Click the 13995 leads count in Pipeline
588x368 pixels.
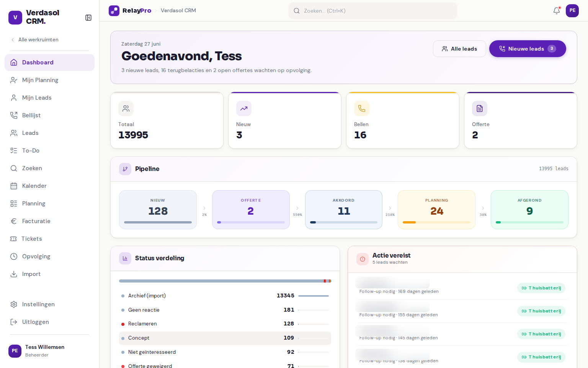[x=554, y=169]
